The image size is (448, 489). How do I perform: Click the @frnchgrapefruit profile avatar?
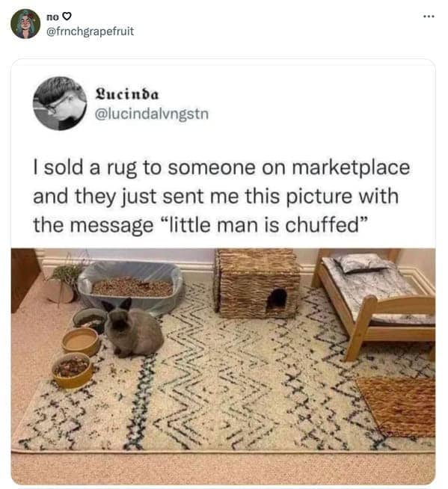tap(25, 24)
